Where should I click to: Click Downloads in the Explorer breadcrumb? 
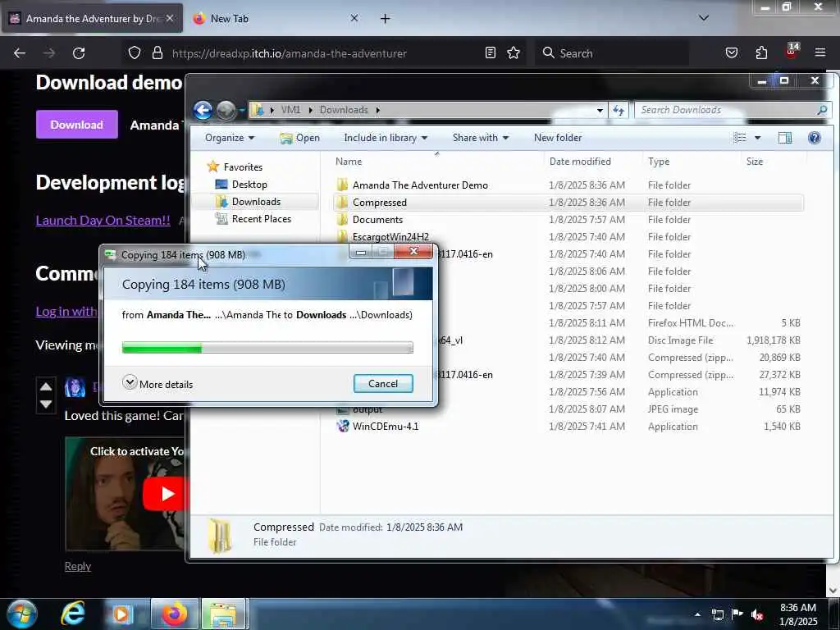pyautogui.click(x=344, y=110)
